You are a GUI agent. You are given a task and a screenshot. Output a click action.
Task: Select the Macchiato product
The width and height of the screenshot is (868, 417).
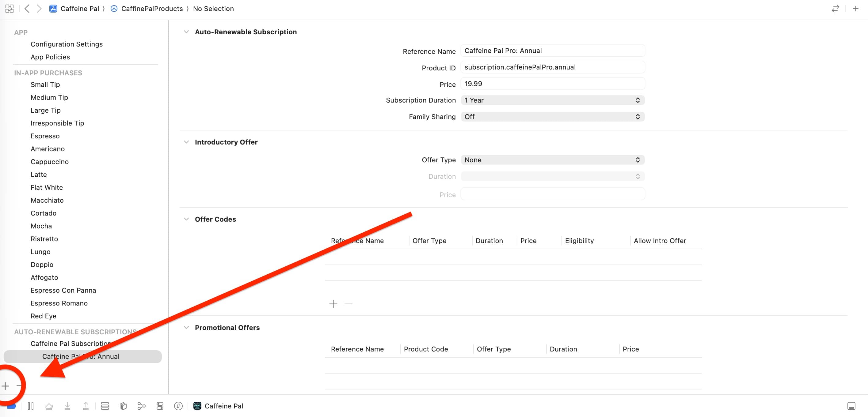47,200
